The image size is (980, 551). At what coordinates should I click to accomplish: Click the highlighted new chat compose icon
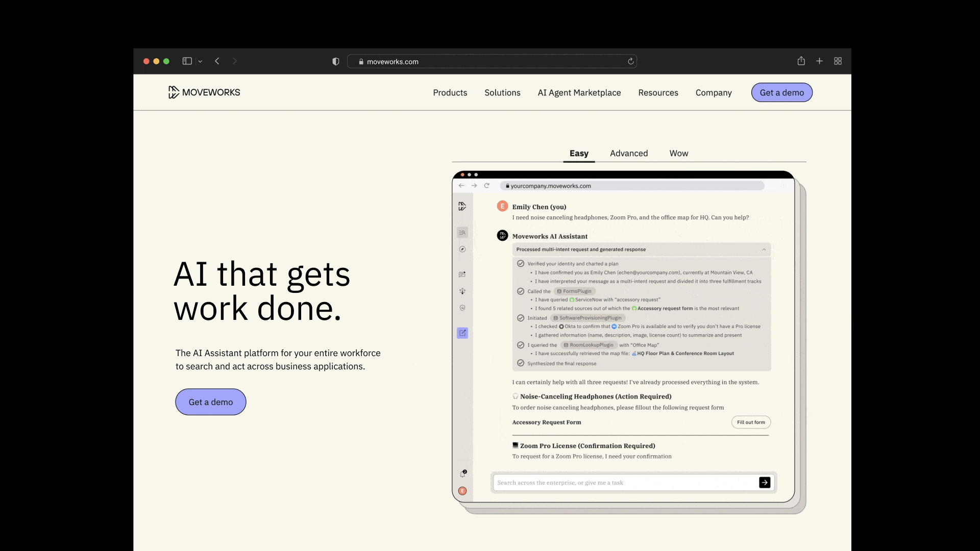(x=462, y=333)
